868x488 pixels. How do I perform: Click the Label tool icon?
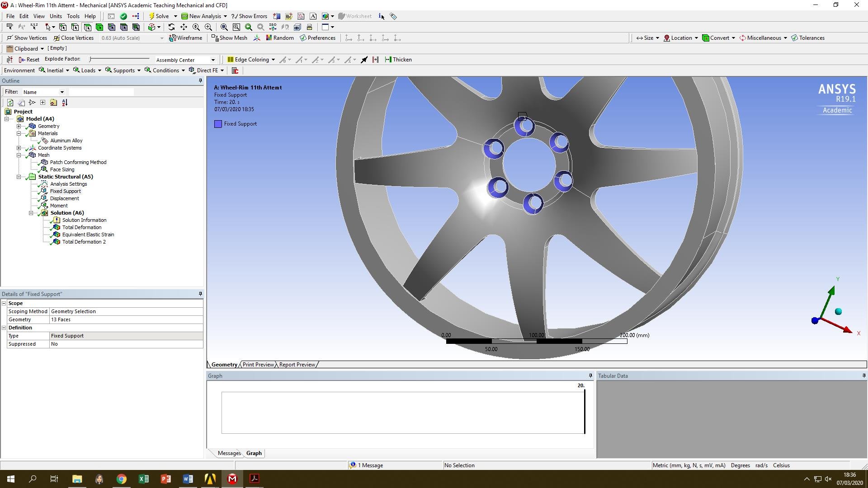9,27
